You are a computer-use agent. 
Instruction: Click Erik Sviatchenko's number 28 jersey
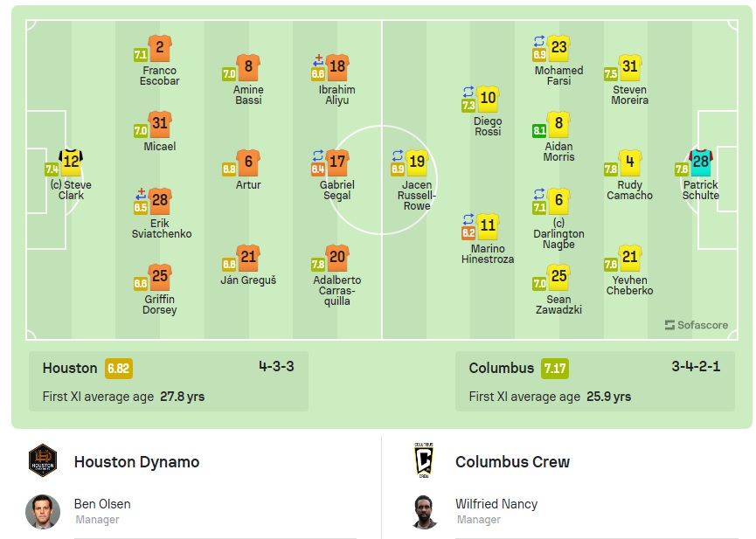click(x=160, y=200)
